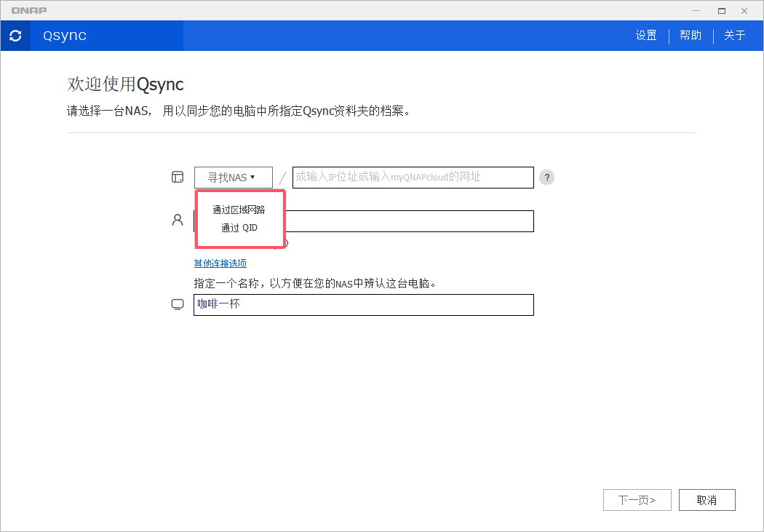Select 通过区域网路 from the menu

click(x=239, y=210)
